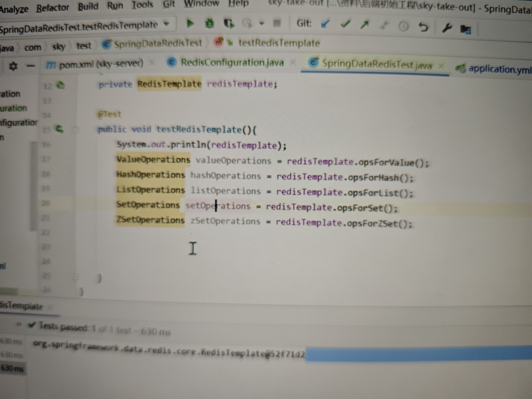Click the Git update project arrow
This screenshot has width=532, height=399.
(325, 24)
